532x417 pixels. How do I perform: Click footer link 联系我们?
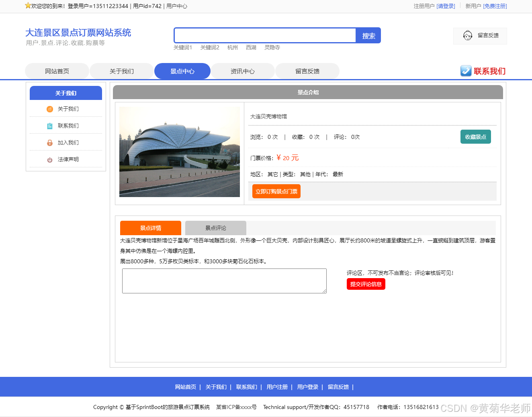click(x=247, y=387)
